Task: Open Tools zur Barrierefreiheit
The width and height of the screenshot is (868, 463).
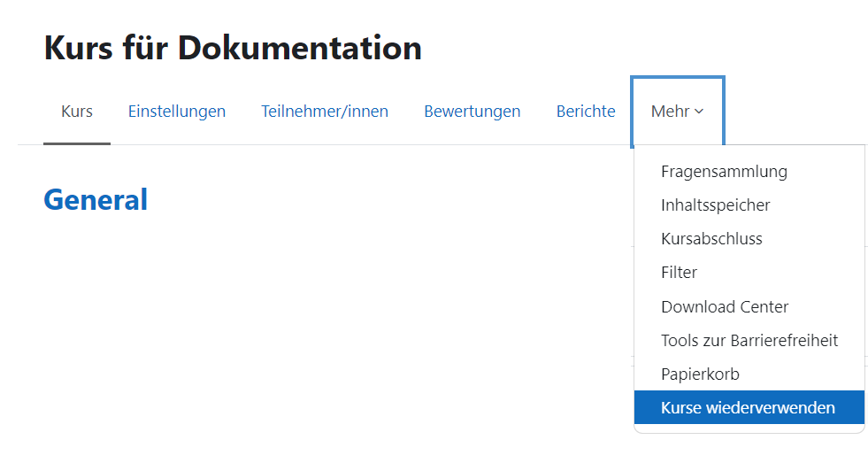Action: 749,341
